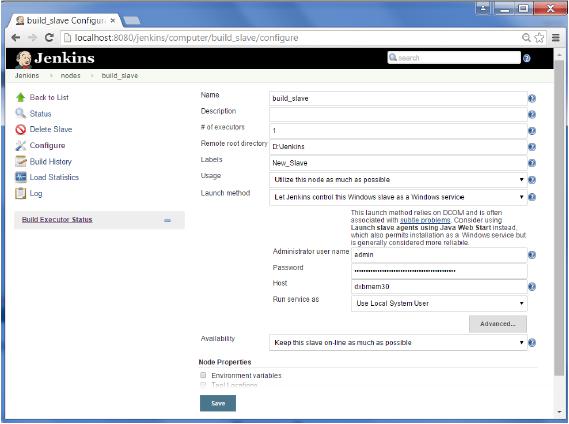Open help for Launch method
569x424 pixels.
532,197
